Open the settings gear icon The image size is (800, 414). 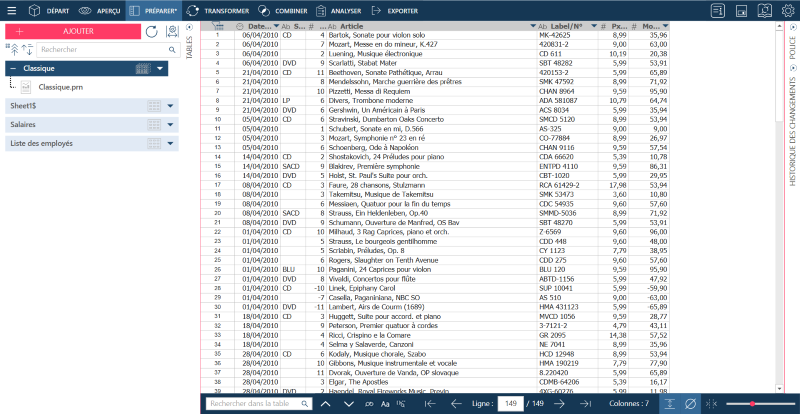tap(788, 10)
